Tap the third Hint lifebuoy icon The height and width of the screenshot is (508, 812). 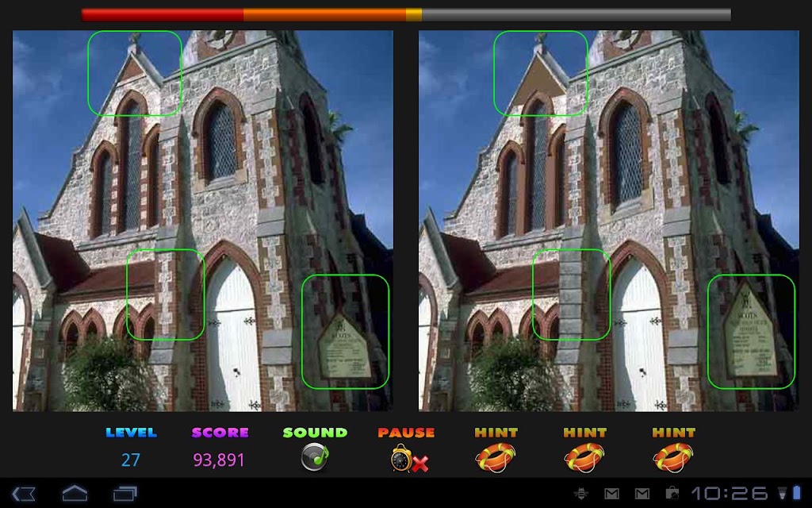(x=672, y=457)
